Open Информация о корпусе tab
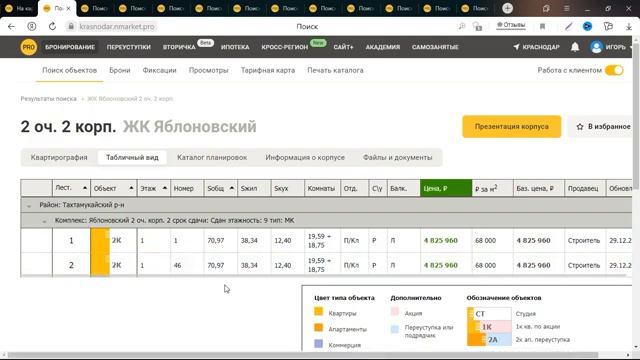The image size is (640, 360). (x=305, y=158)
